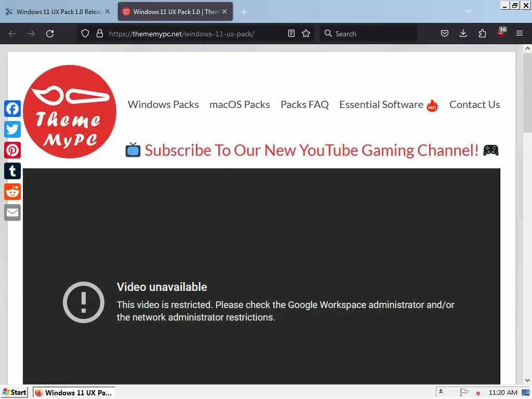
Task: Share page on Facebook sidebar icon
Action: (x=12, y=109)
